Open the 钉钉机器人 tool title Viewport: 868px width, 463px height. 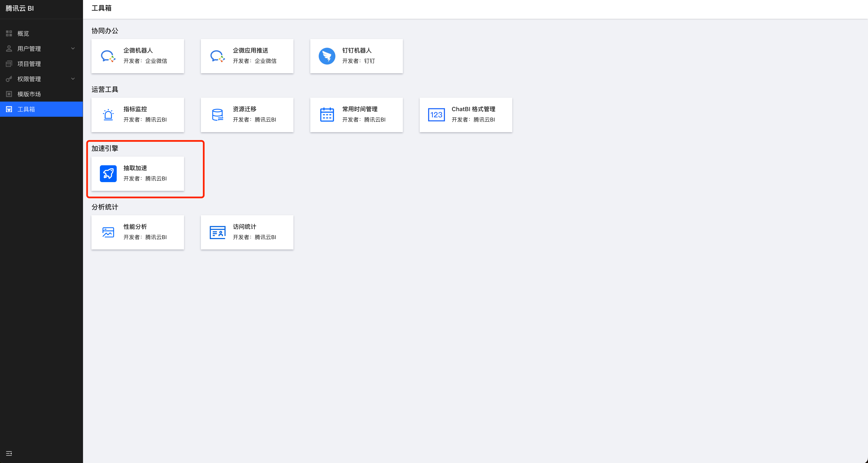[357, 50]
